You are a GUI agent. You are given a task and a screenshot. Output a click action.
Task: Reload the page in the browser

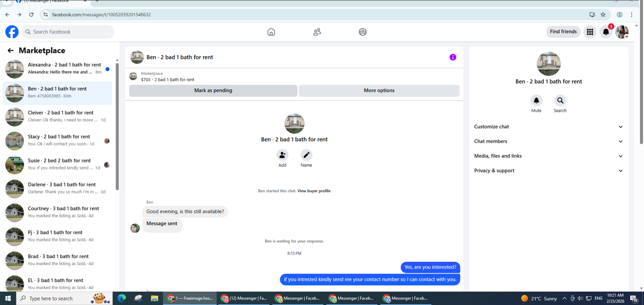click(x=31, y=15)
